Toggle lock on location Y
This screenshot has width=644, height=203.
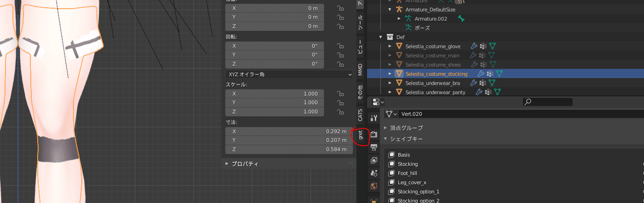[340, 17]
